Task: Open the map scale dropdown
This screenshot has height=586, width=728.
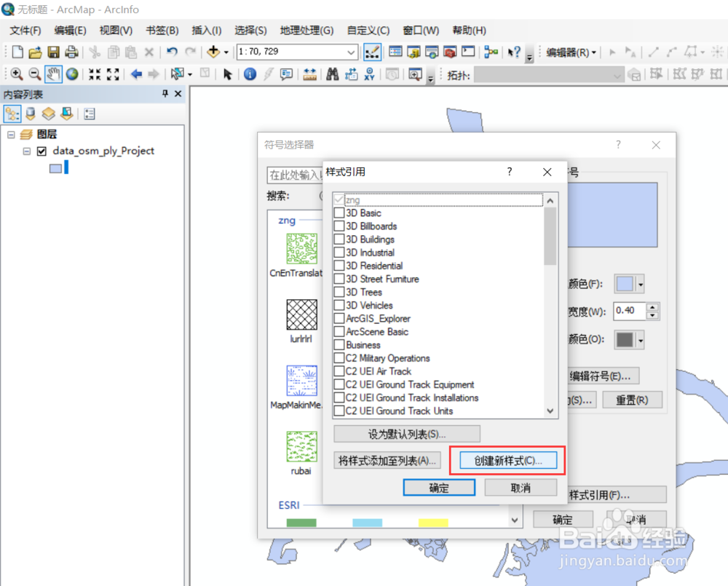Action: 351,52
